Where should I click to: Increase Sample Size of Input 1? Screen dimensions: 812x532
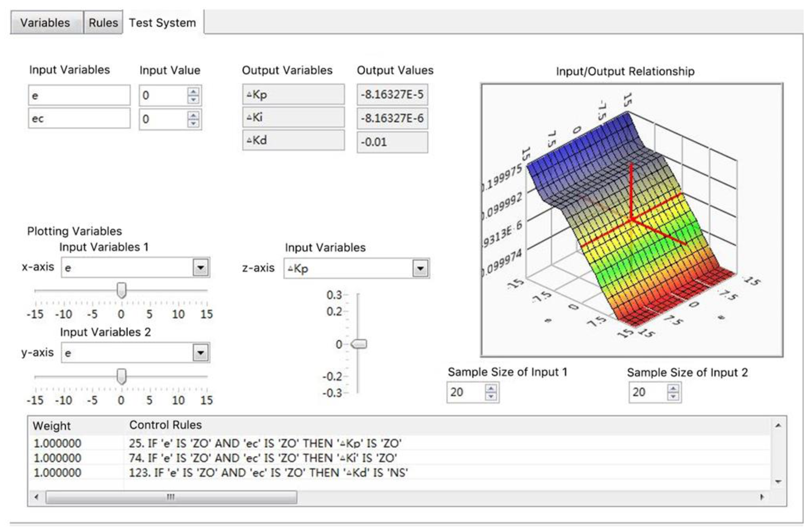491,388
